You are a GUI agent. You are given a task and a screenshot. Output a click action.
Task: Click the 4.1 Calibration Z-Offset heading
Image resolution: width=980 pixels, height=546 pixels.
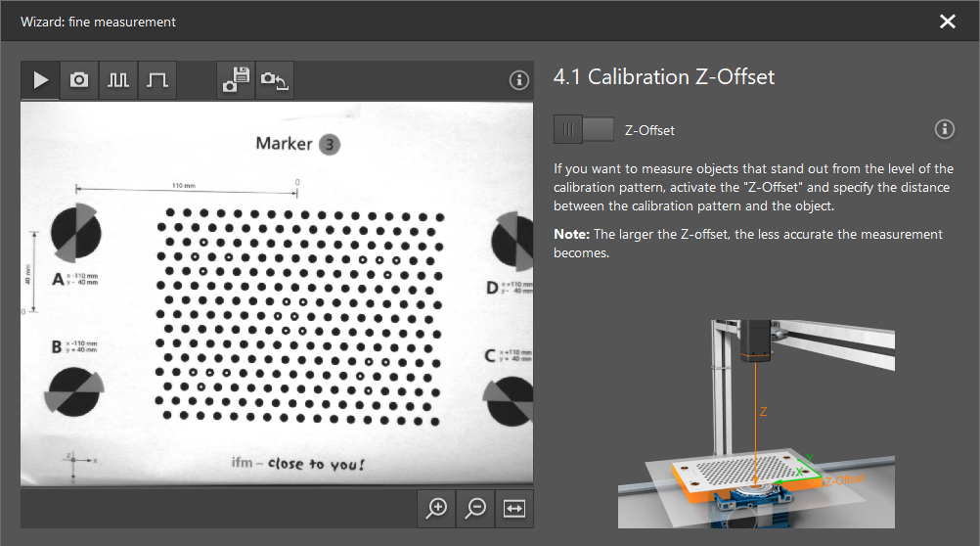[663, 77]
